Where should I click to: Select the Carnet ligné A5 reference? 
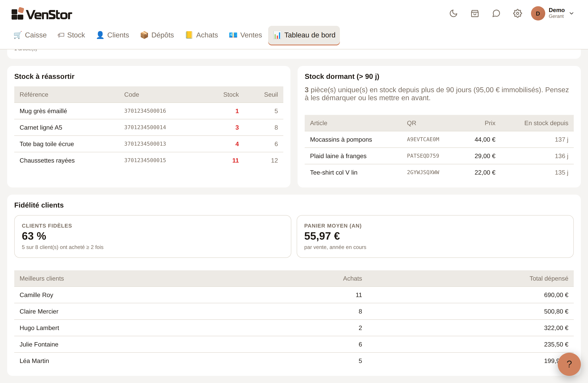point(41,127)
